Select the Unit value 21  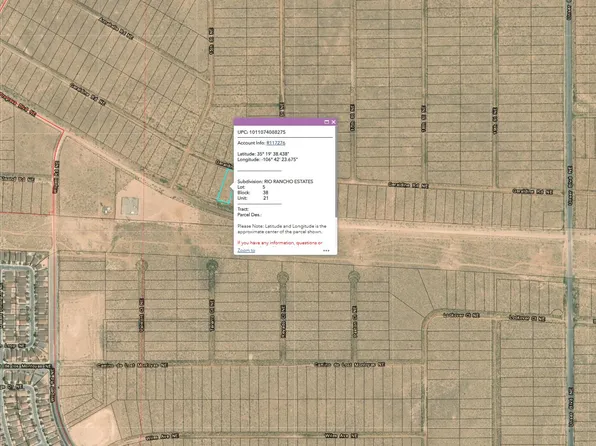pos(265,198)
